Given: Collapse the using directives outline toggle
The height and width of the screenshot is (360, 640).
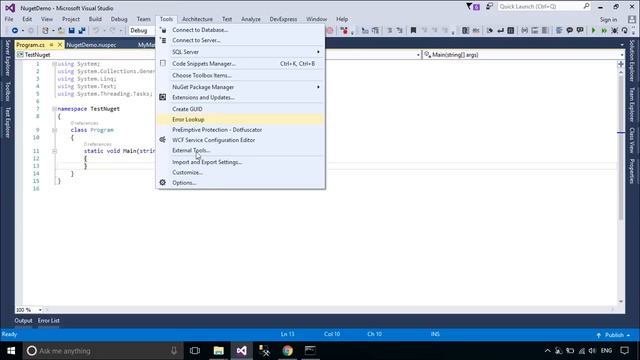Looking at the screenshot, I should pos(54,64).
